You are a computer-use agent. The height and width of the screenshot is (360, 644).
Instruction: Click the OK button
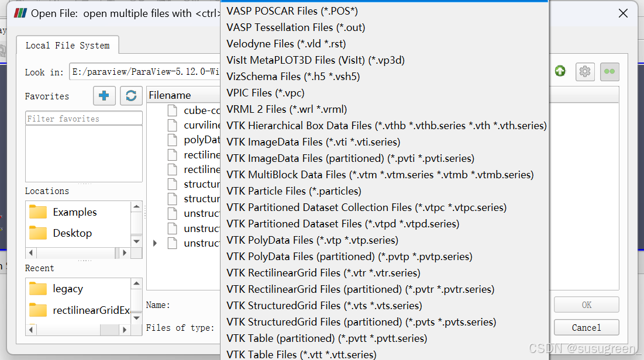587,305
